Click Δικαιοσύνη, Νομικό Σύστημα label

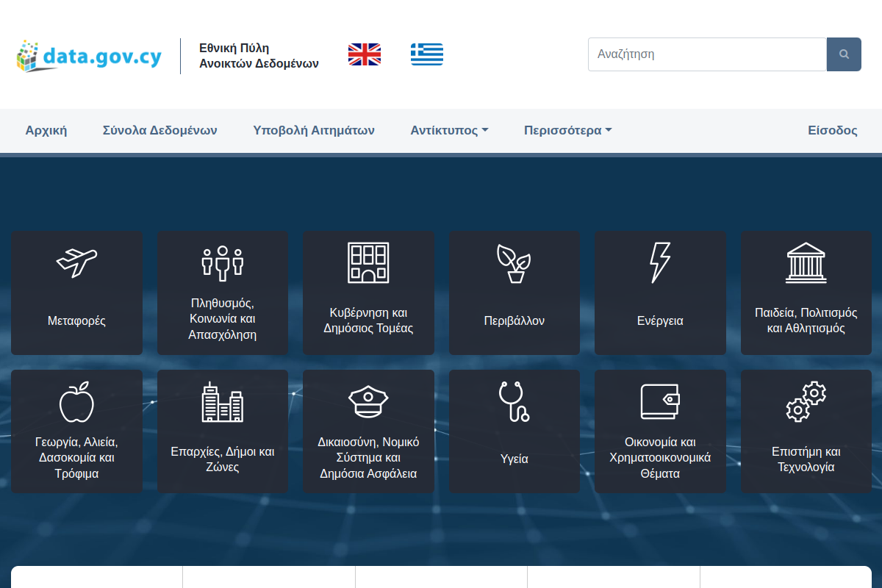click(368, 458)
